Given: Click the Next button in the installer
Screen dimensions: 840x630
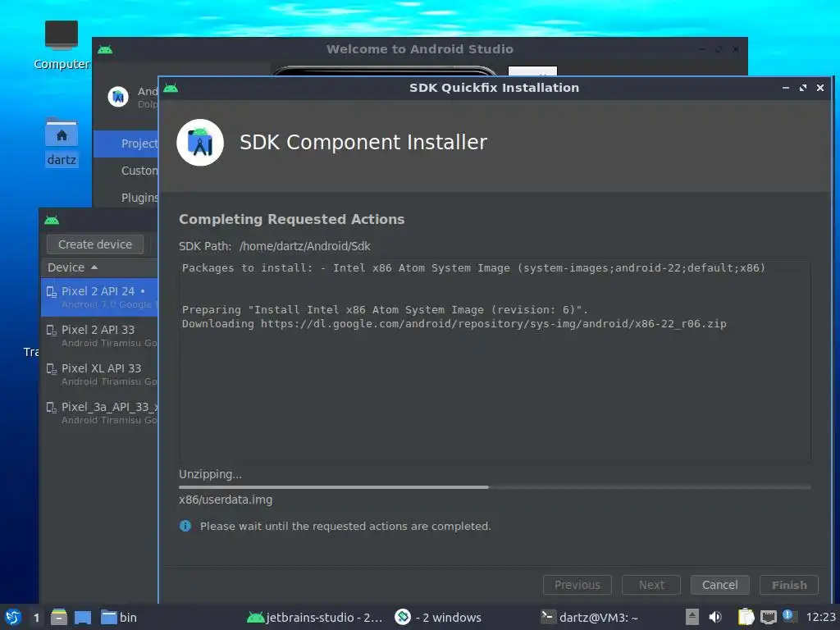Looking at the screenshot, I should (651, 585).
